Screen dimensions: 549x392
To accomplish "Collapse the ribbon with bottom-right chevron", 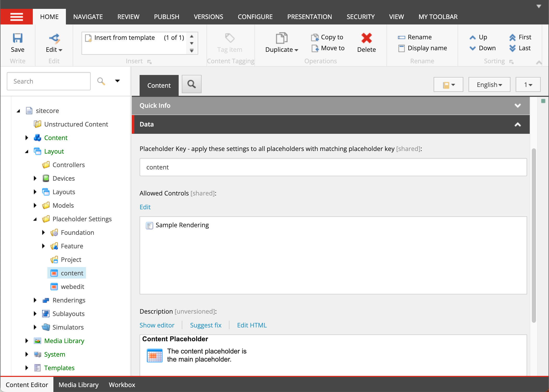I will click(x=539, y=62).
